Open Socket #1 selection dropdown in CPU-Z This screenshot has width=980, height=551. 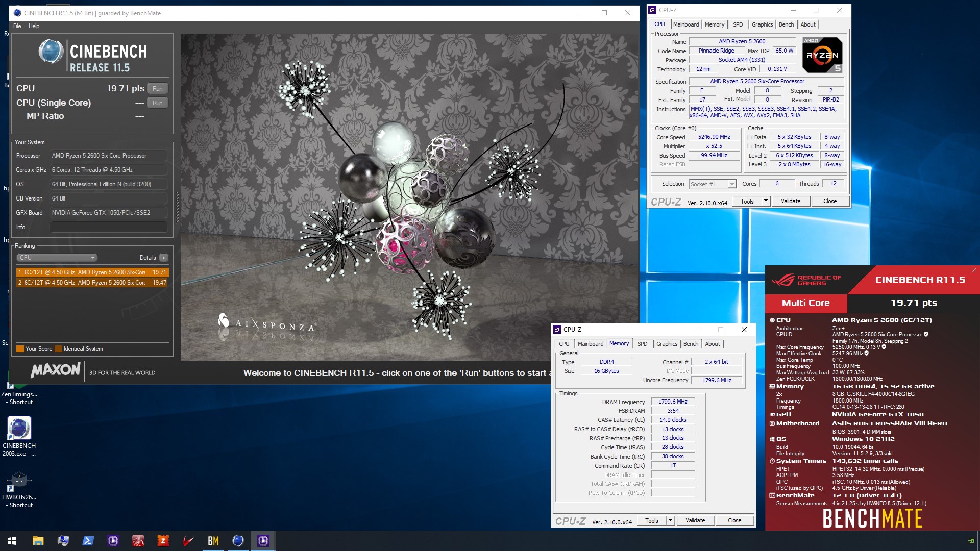point(713,184)
